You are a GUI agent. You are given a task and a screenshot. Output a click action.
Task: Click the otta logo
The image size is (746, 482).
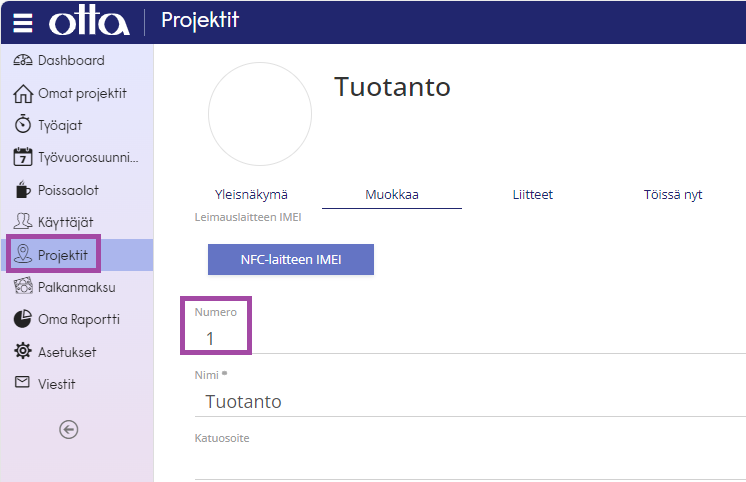[89, 20]
